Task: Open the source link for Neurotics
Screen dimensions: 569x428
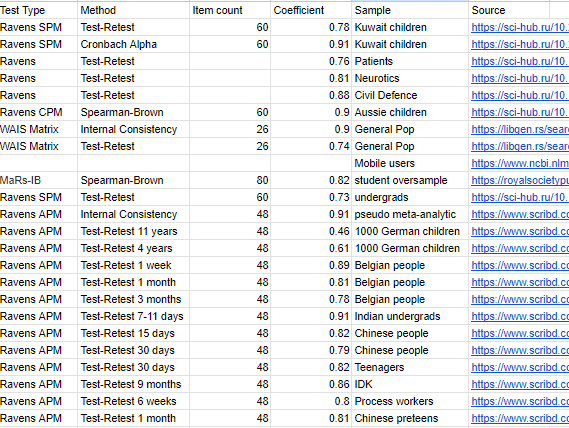Action: 520,78
